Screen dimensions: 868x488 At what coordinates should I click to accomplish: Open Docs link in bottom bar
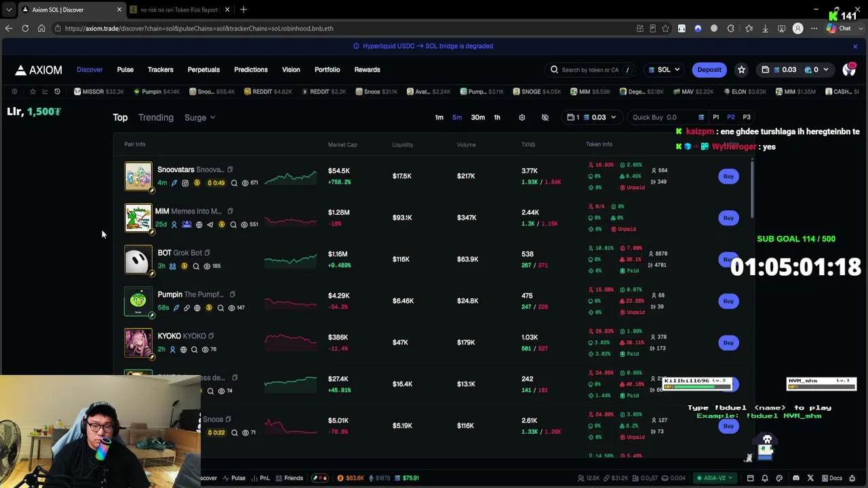(x=831, y=478)
